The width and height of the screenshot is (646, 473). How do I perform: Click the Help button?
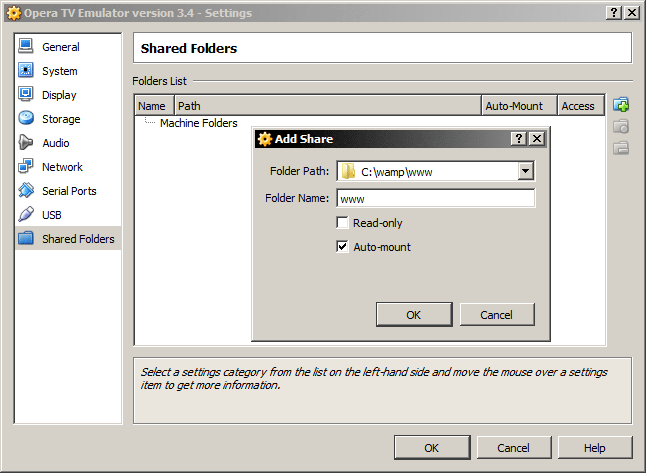pyautogui.click(x=595, y=447)
